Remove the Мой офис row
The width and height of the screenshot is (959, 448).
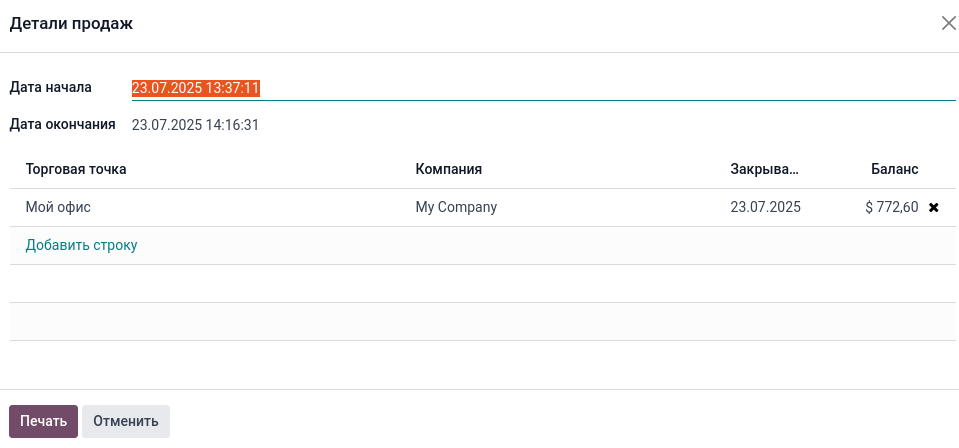(x=934, y=208)
